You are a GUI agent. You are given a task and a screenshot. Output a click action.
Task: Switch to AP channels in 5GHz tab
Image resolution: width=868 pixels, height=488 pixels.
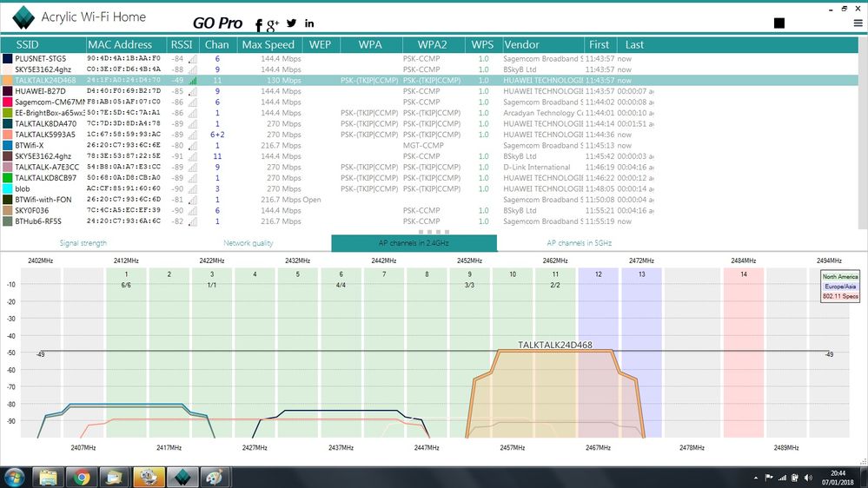[x=580, y=243]
